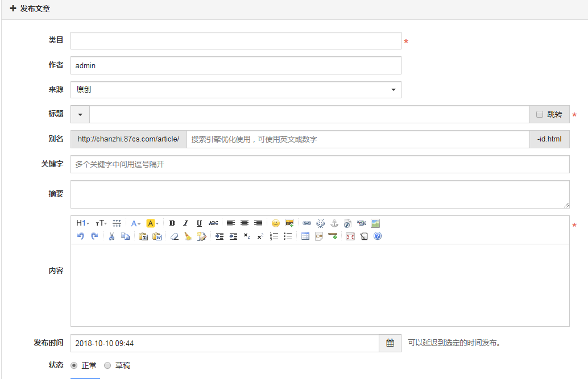
Task: Select the 草稿 draft radio button
Action: click(107, 365)
